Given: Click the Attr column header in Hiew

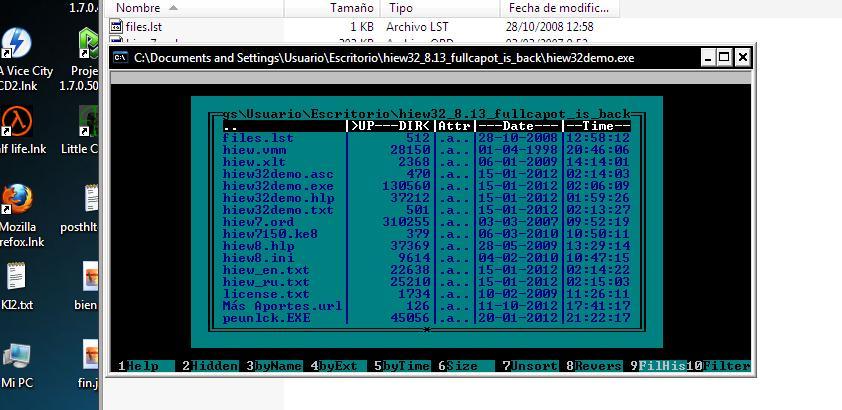Looking at the screenshot, I should coord(454,126).
